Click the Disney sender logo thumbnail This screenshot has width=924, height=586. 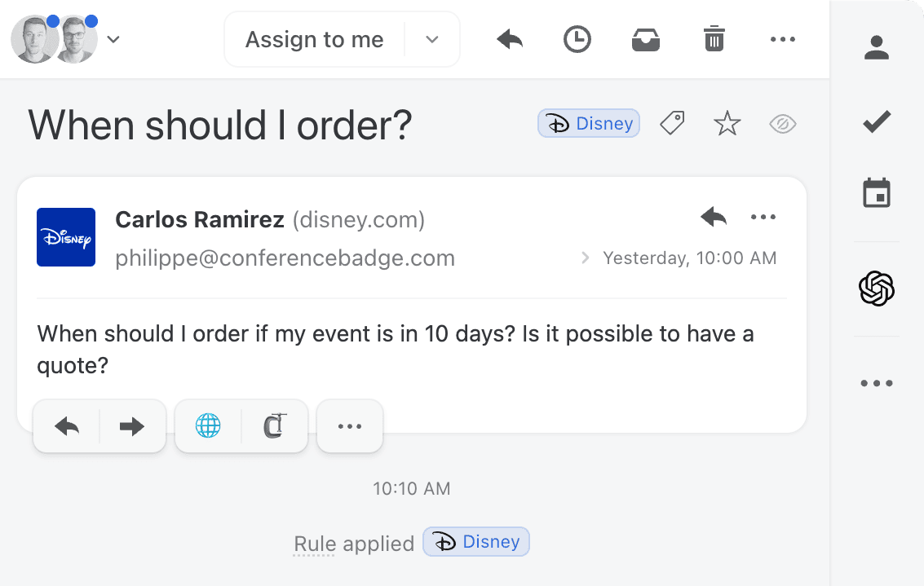click(x=66, y=237)
